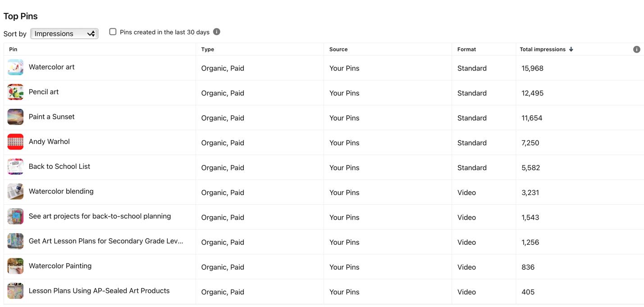Click the Source column header

pyautogui.click(x=338, y=50)
